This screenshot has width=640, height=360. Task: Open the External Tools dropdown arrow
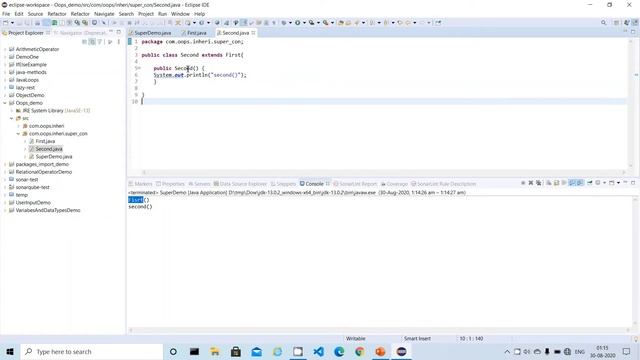tap(332, 23)
